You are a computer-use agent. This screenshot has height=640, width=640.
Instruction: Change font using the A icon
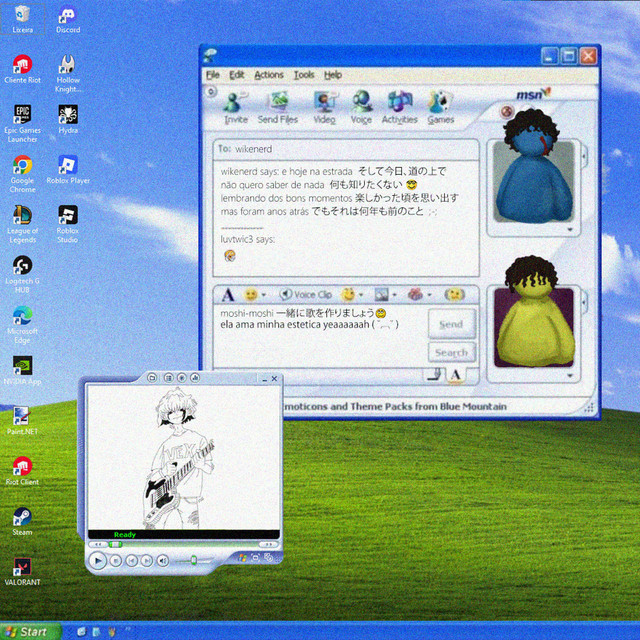[228, 295]
